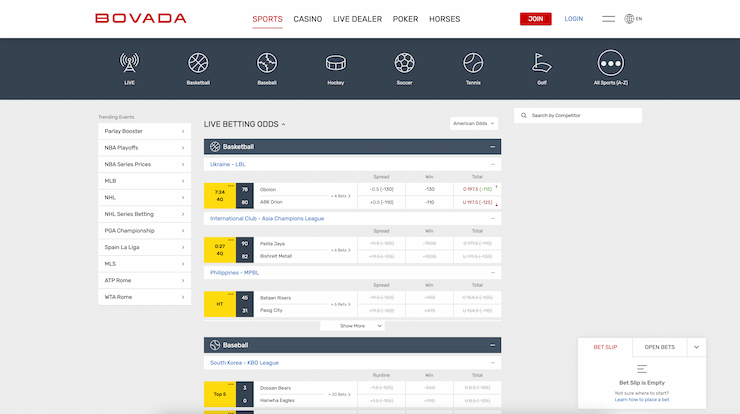Viewport: 740px width, 414px height.
Task: Select ABK Orion spread +0.5 (-110)
Action: pos(381,202)
